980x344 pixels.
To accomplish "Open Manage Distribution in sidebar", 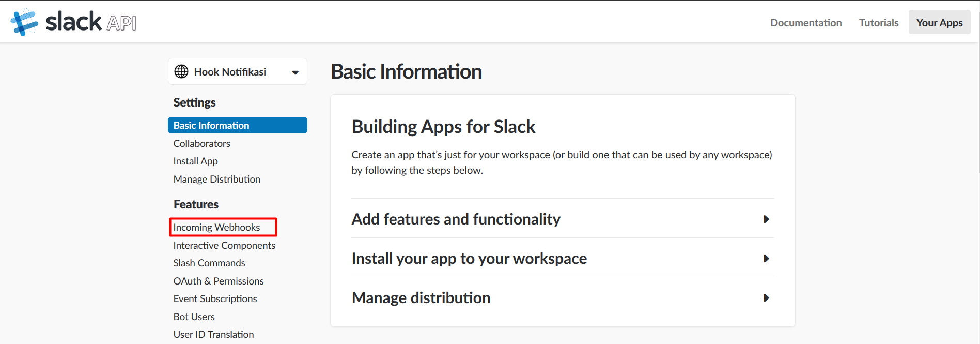I will click(x=217, y=179).
